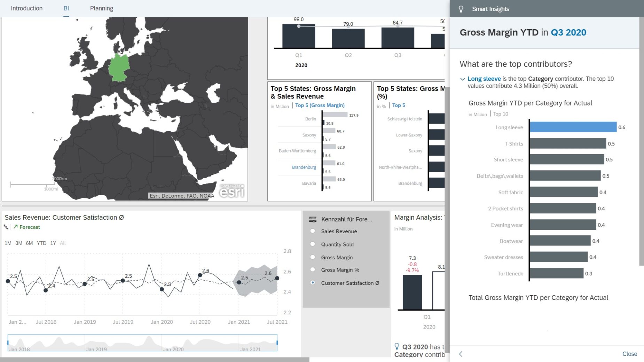Click Germany highlighted in green on map
Image resolution: width=644 pixels, height=362 pixels.
(x=119, y=69)
